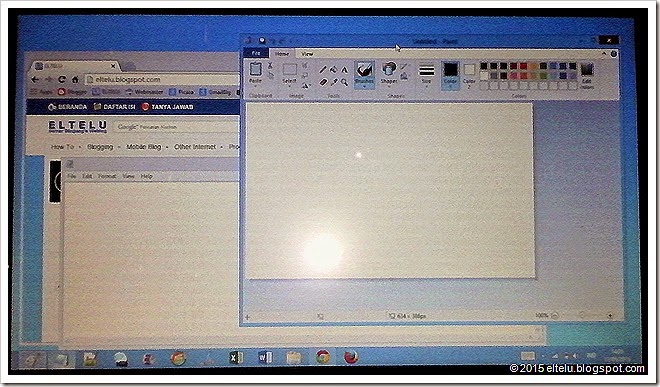Open the Mobile Blog menu
The image size is (660, 387).
coord(144,147)
